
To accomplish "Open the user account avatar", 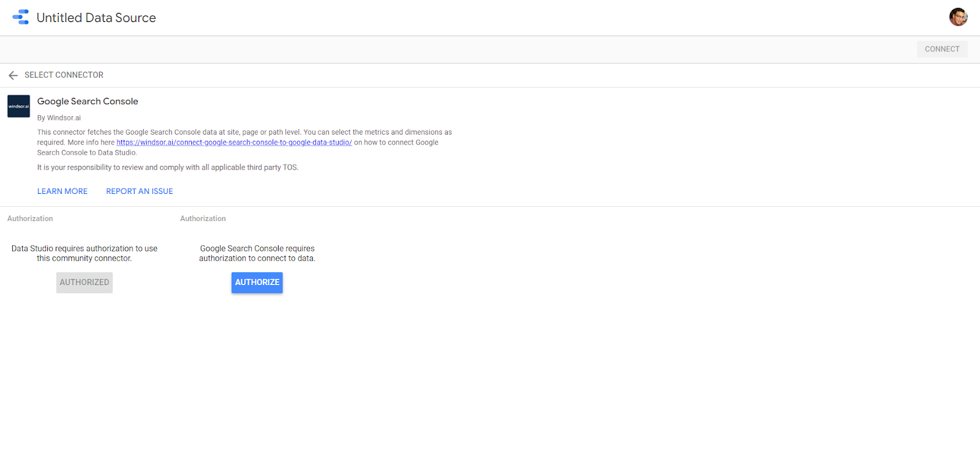I will 958,17.
